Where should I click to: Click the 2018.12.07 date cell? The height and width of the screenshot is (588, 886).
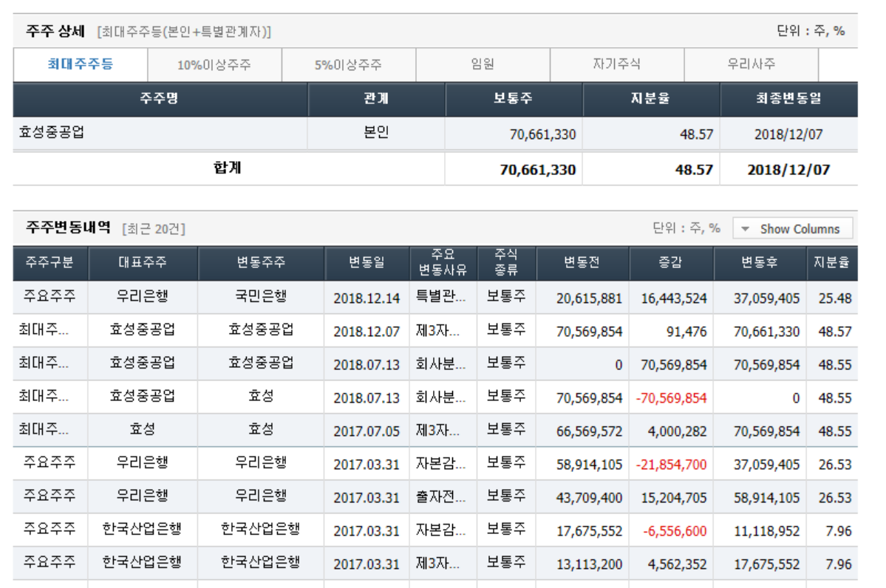[367, 332]
